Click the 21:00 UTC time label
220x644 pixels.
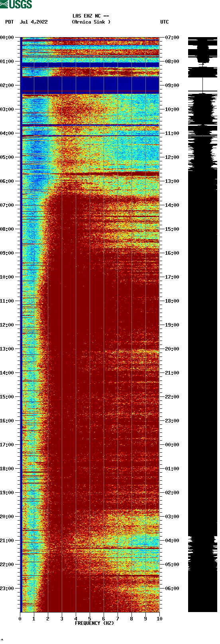[x=172, y=373]
